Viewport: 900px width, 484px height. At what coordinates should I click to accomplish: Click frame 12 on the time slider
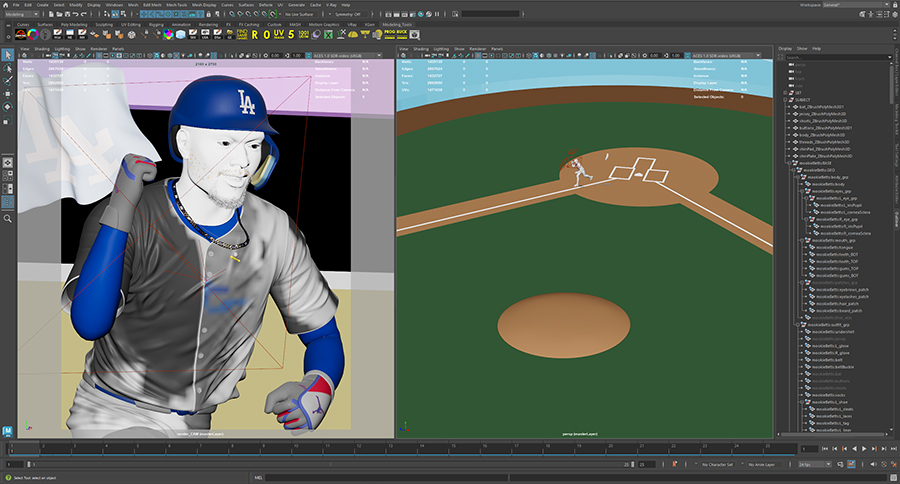coord(359,448)
